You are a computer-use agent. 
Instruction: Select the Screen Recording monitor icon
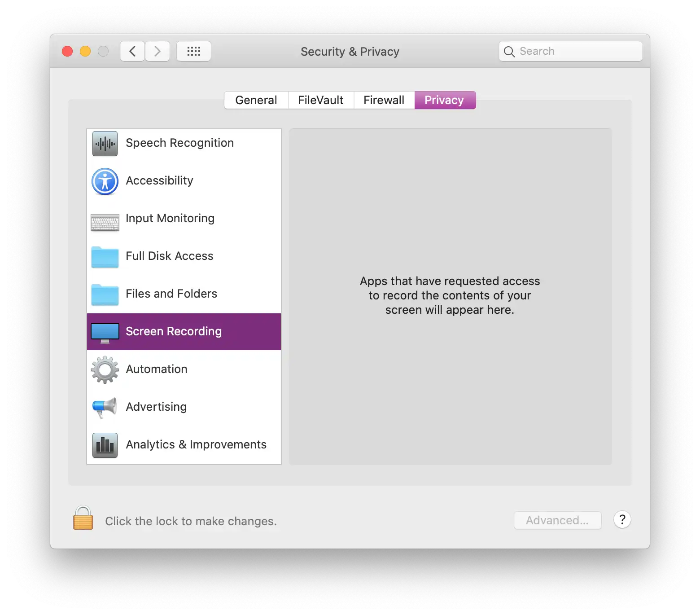click(105, 332)
